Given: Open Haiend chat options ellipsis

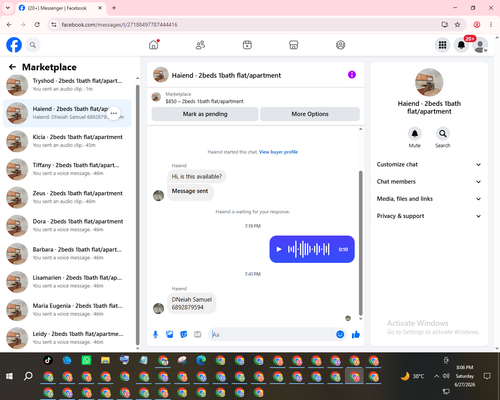Looking at the screenshot, I should [114, 113].
